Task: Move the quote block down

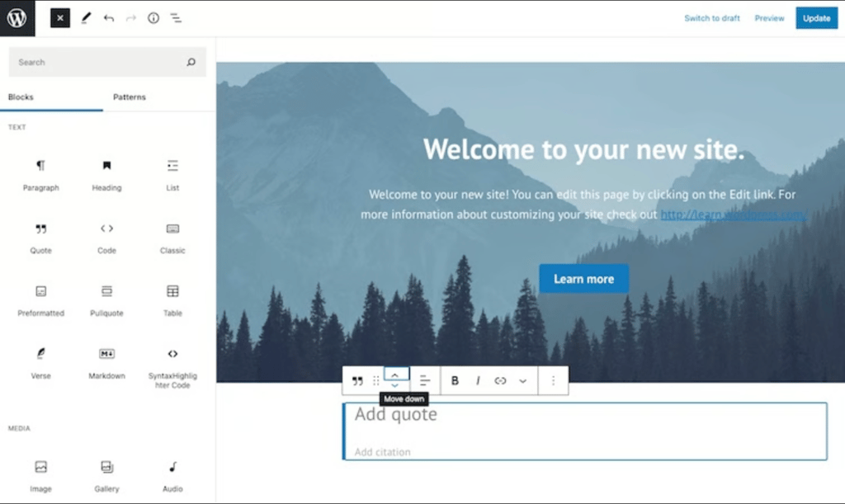Action: coord(395,386)
